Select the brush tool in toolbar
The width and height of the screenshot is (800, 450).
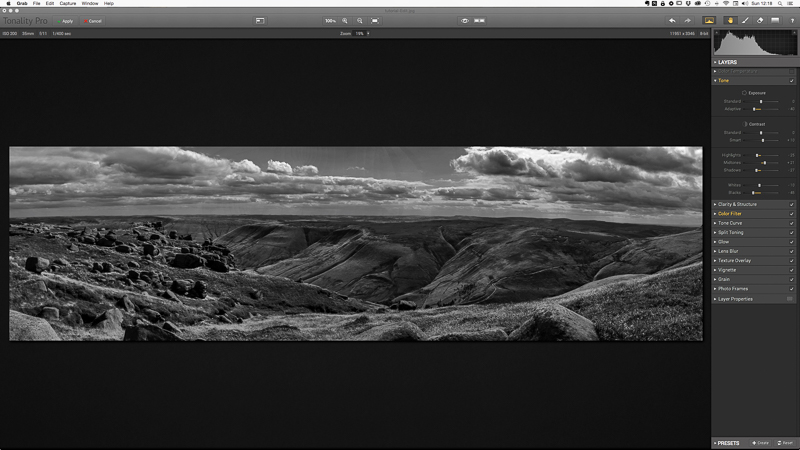(745, 20)
